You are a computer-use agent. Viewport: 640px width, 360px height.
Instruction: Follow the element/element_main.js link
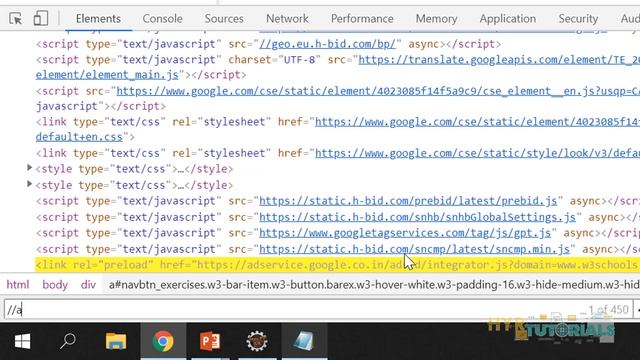(107, 75)
